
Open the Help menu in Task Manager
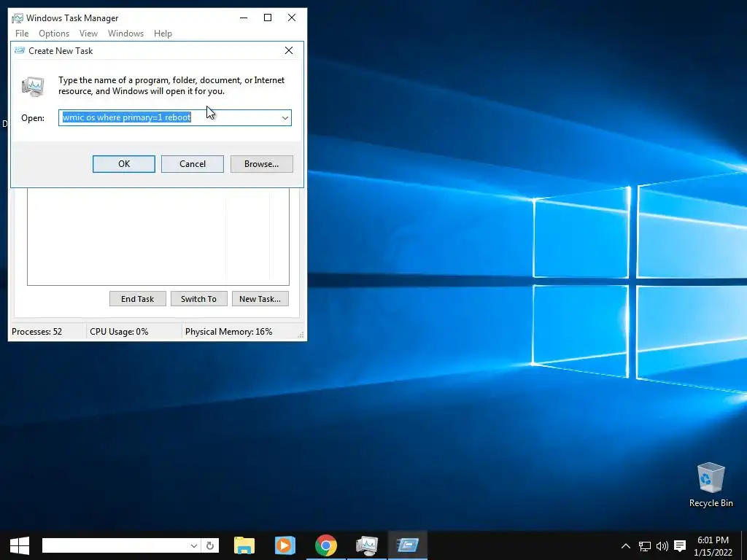pyautogui.click(x=163, y=34)
